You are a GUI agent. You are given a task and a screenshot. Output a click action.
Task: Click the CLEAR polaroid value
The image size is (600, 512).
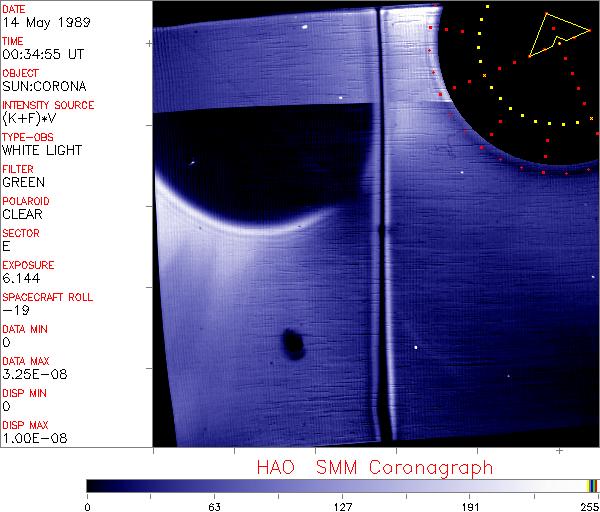(x=23, y=215)
